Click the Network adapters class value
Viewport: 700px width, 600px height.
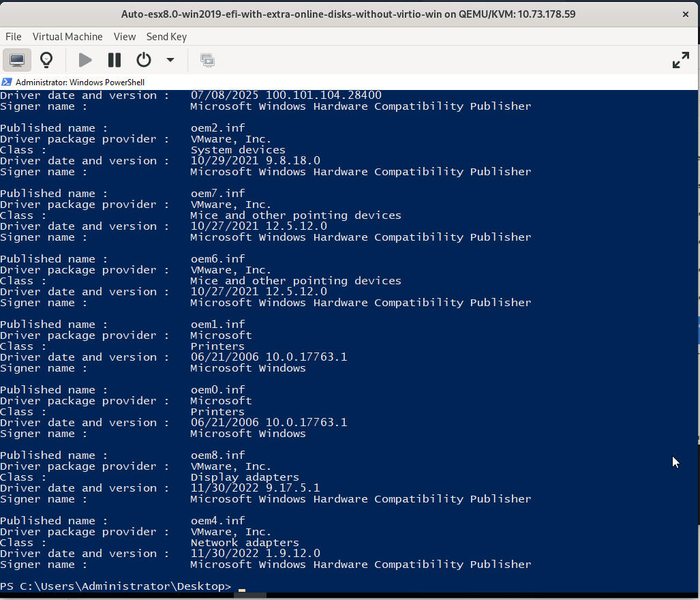pos(245,543)
